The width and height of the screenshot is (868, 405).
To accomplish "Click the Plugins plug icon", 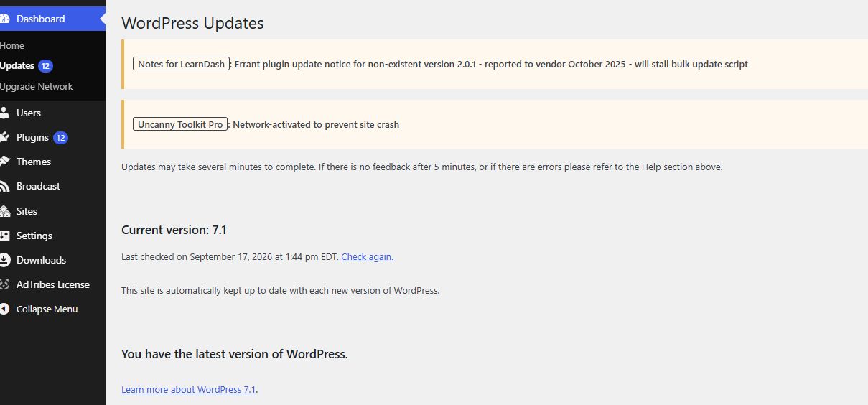I will (x=4, y=137).
